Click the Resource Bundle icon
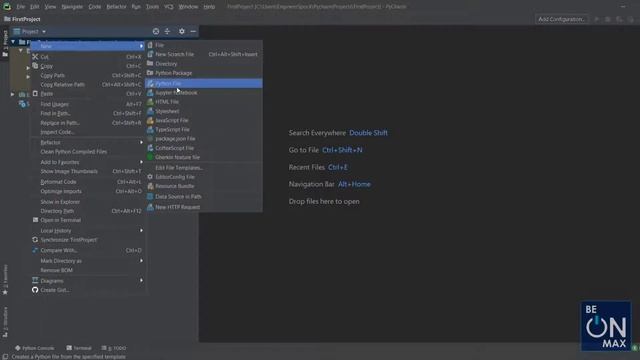 click(x=150, y=186)
